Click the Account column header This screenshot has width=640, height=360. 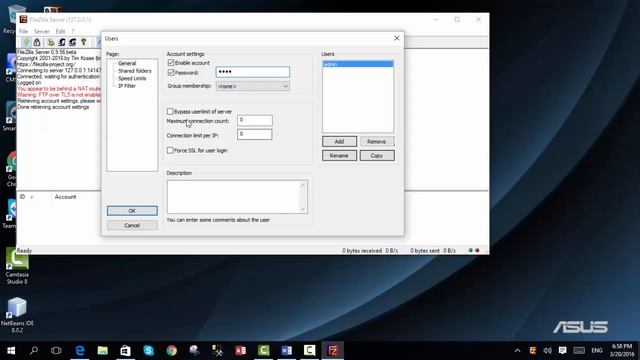point(65,197)
